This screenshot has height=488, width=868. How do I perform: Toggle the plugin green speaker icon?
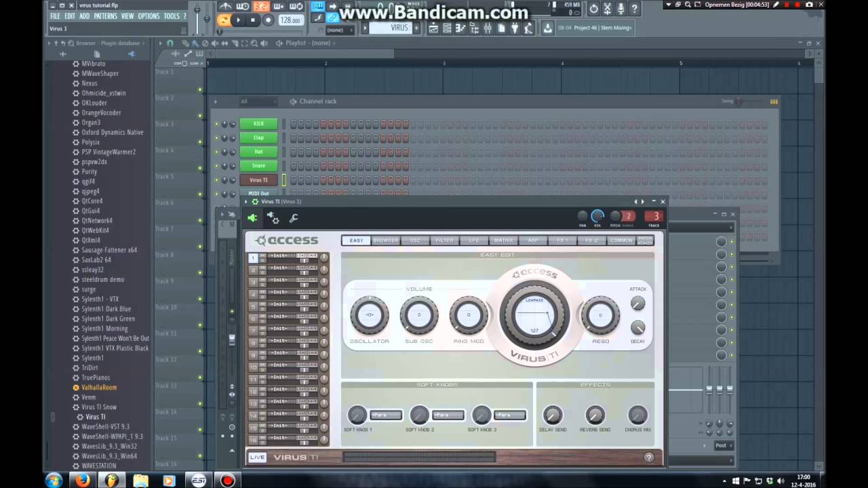pyautogui.click(x=252, y=218)
